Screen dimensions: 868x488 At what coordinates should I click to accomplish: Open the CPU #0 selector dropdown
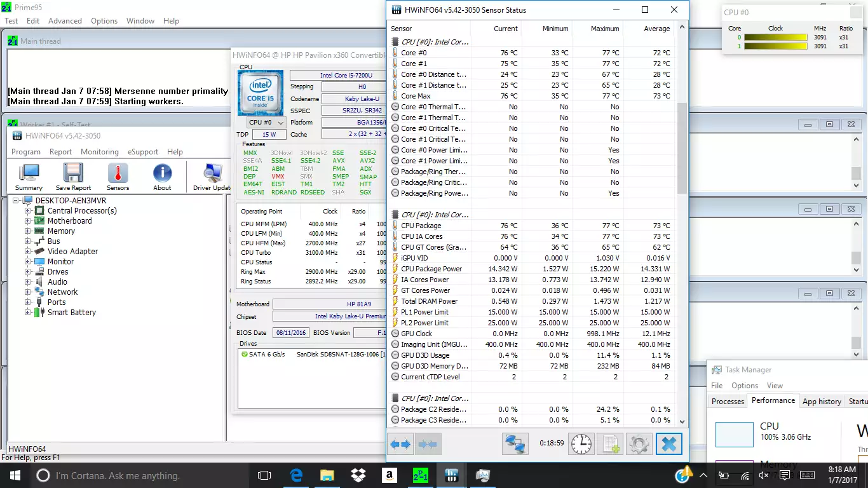pyautogui.click(x=266, y=123)
